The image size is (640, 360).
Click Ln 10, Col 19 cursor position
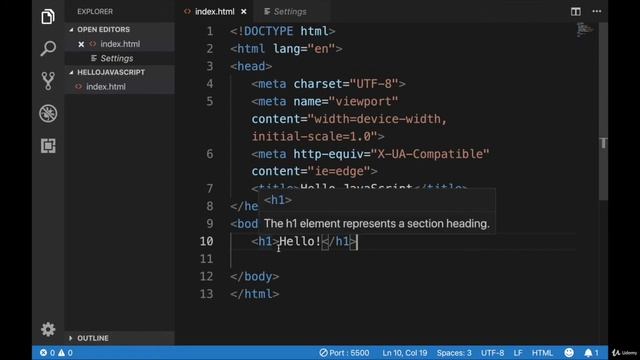coord(404,353)
